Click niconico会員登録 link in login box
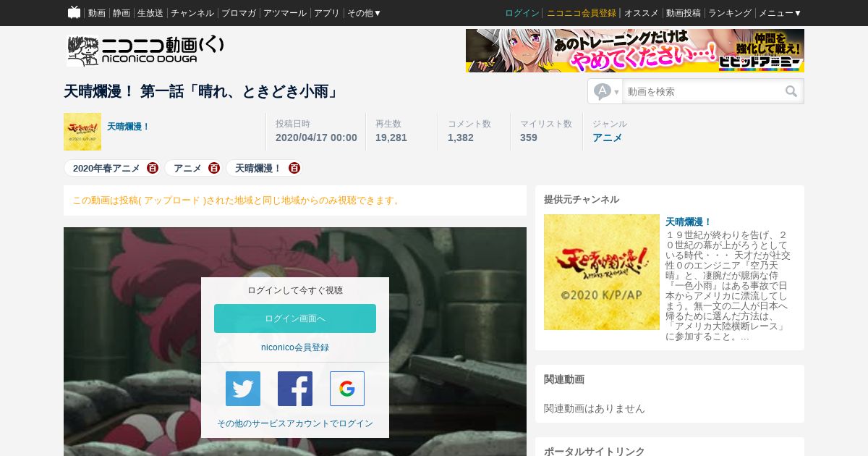The width and height of the screenshot is (868, 456). coord(295,347)
